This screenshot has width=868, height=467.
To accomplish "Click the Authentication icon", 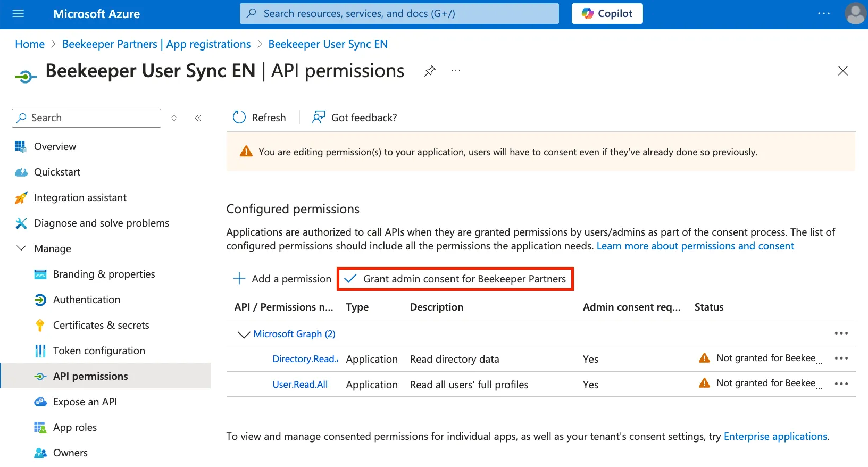I will (x=40, y=300).
